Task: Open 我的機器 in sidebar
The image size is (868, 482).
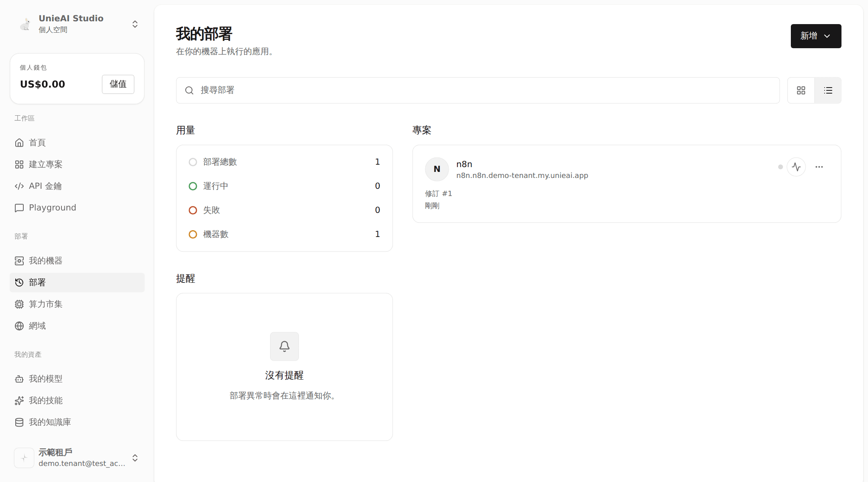Action: point(77,261)
